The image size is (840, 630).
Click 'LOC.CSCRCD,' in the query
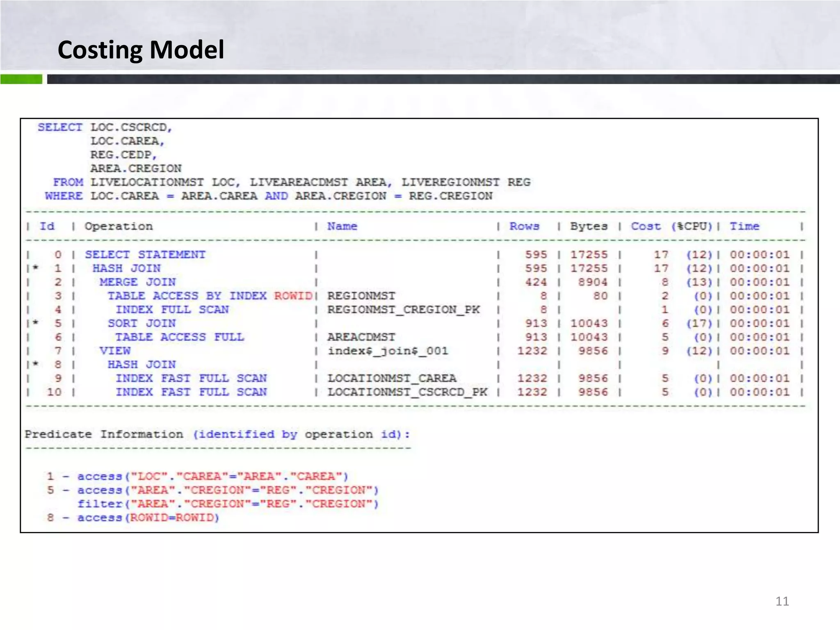coord(131,127)
